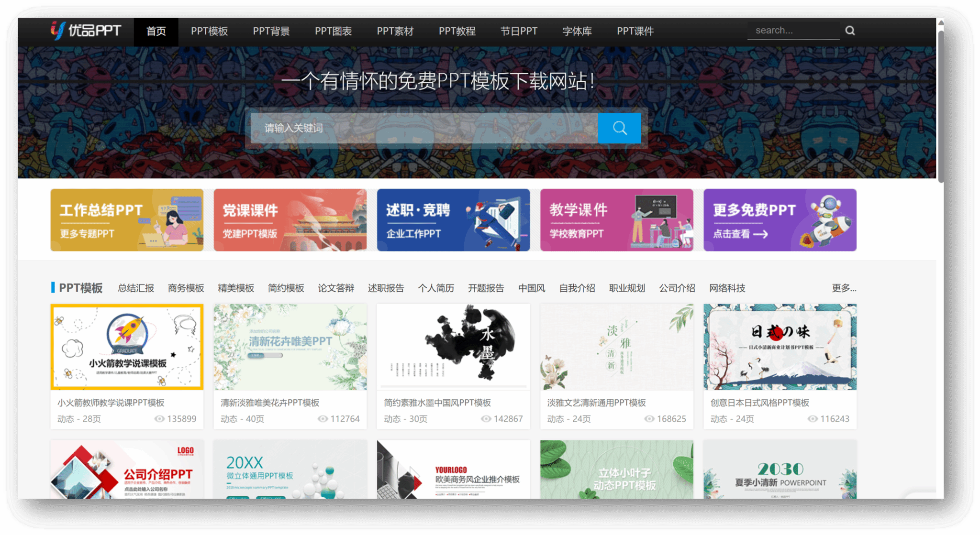Image resolution: width=980 pixels, height=535 pixels.
Task: Click the eye view-count icon under 小火箭 template
Action: (x=159, y=419)
